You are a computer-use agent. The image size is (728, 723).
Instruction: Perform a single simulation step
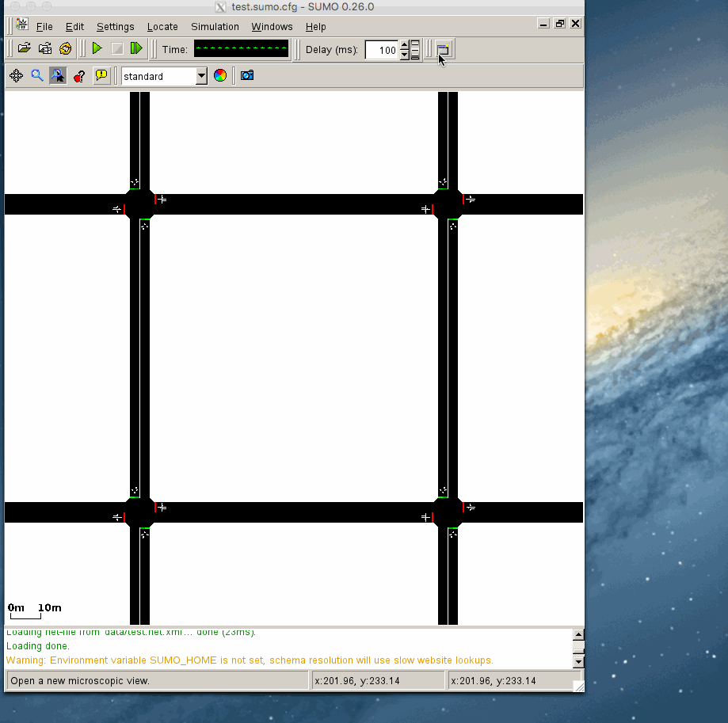point(135,48)
